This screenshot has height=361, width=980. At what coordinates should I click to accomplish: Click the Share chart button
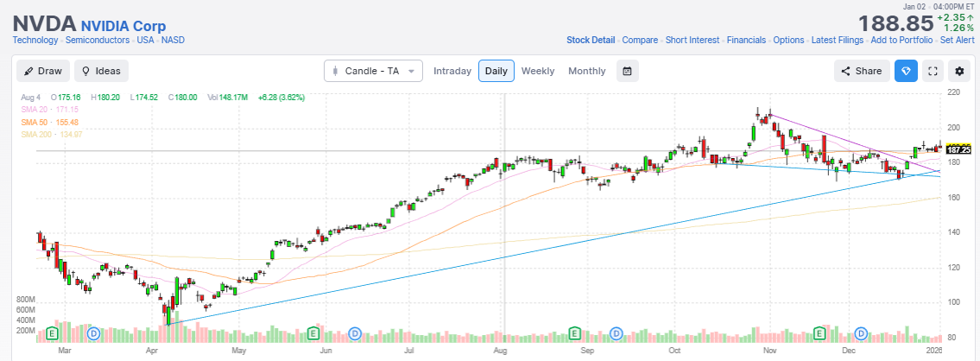(x=862, y=71)
